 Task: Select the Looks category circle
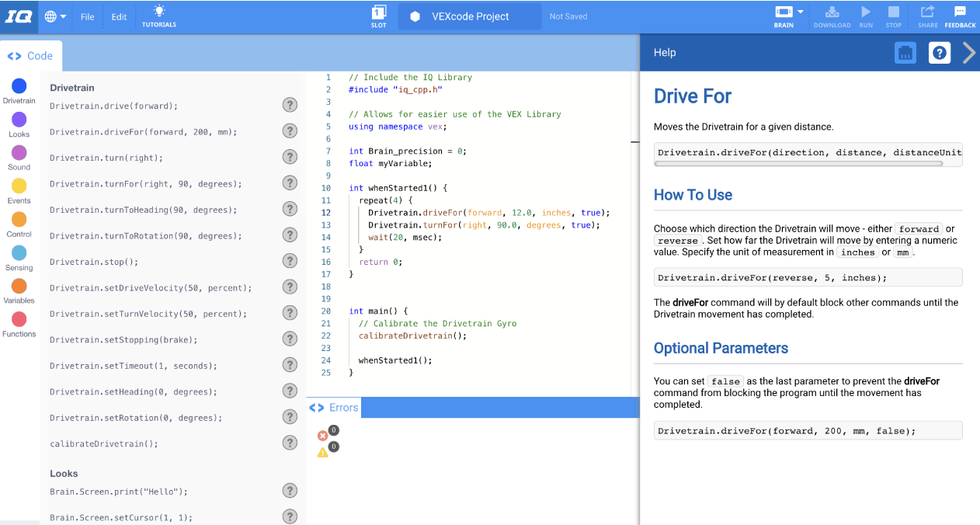click(19, 120)
